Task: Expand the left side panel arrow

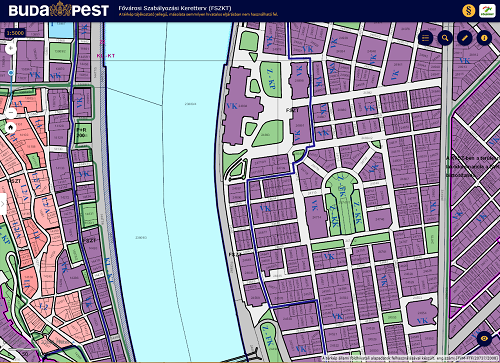Action: (3, 204)
